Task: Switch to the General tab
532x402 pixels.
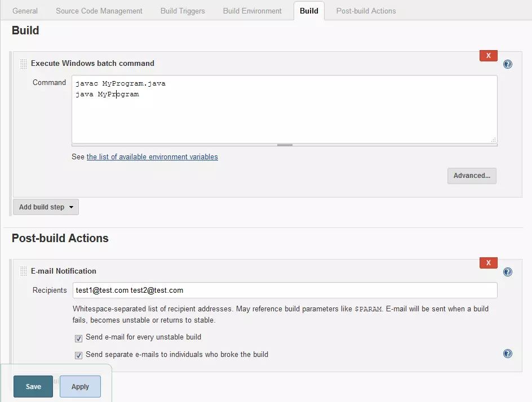Action: [25, 11]
